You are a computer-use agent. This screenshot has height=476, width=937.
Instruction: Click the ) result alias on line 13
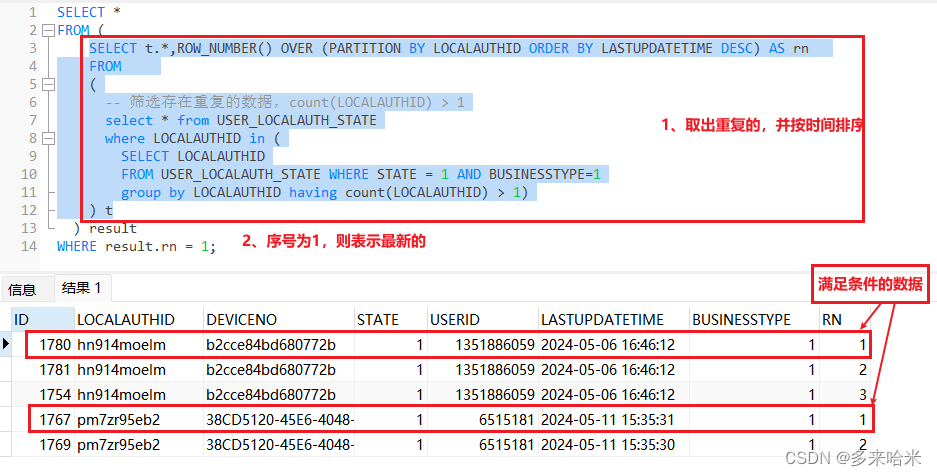(x=105, y=228)
